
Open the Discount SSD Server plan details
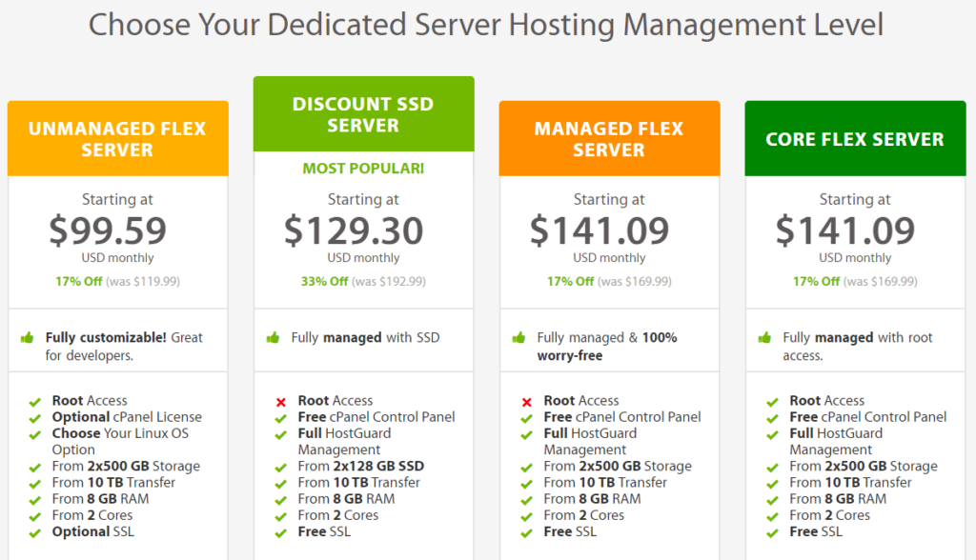(x=363, y=112)
